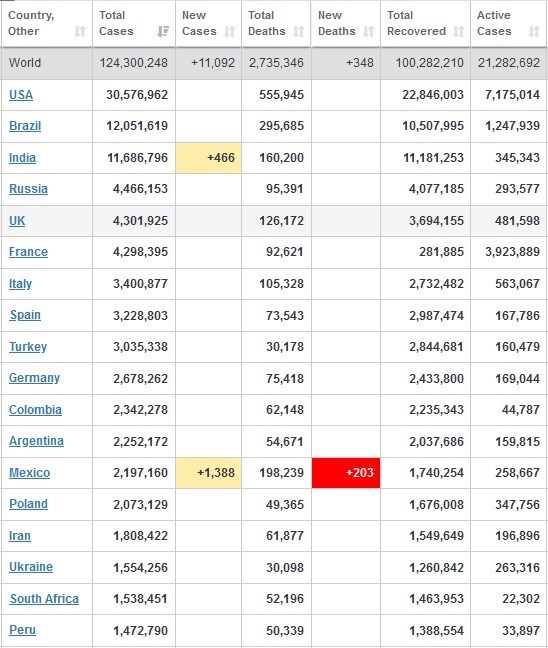This screenshot has height=648, width=548.
Task: Click India's yellow +466 new cases cell
Action: (208, 158)
